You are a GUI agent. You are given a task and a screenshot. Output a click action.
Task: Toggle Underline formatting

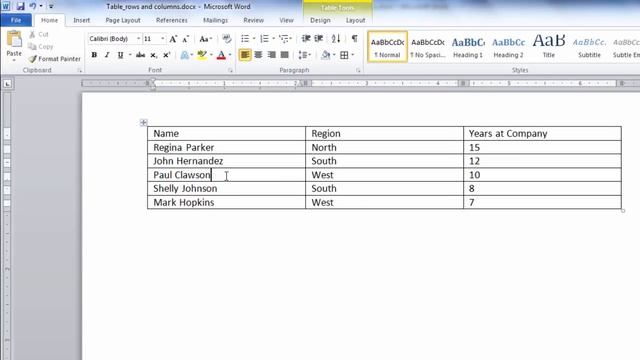(120, 55)
